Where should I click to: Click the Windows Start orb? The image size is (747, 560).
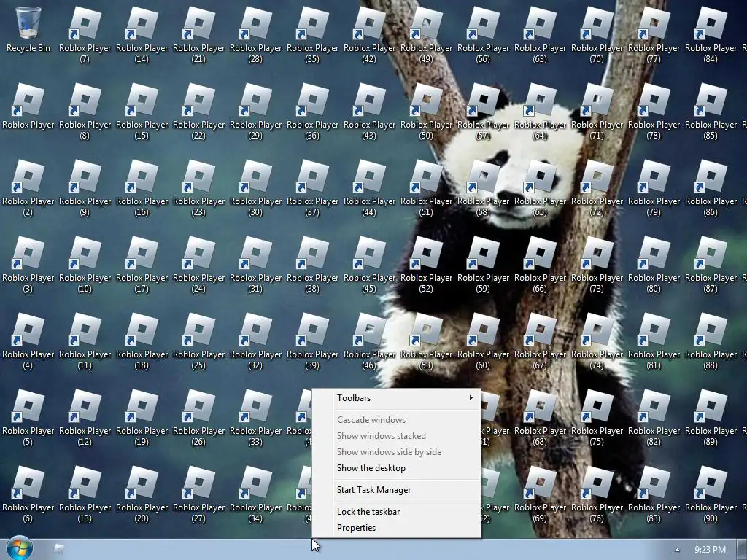(x=20, y=548)
